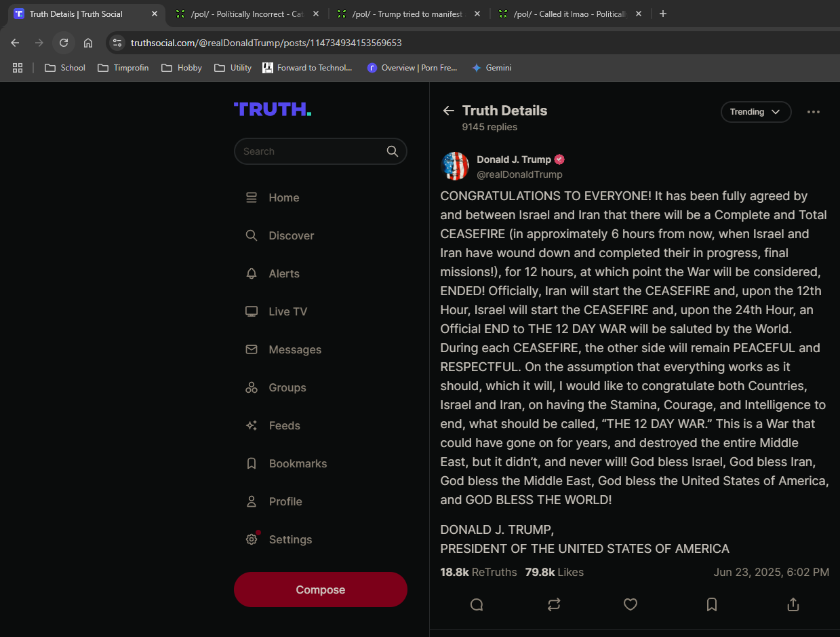Click the ReTruth arrows icon

(x=554, y=604)
